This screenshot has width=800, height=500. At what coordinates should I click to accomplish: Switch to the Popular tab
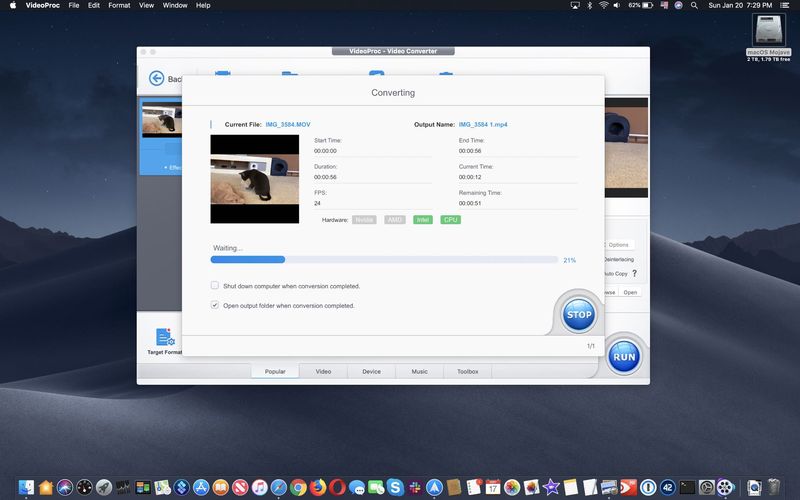click(275, 371)
